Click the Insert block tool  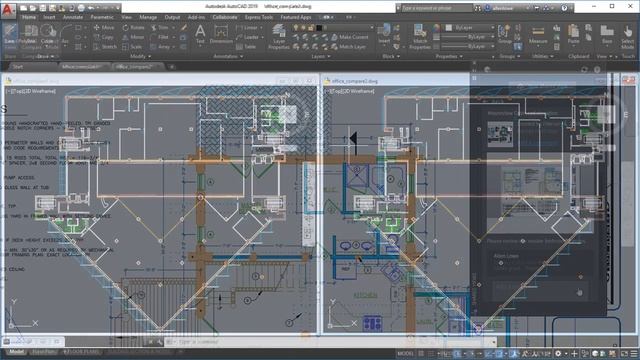click(x=384, y=34)
